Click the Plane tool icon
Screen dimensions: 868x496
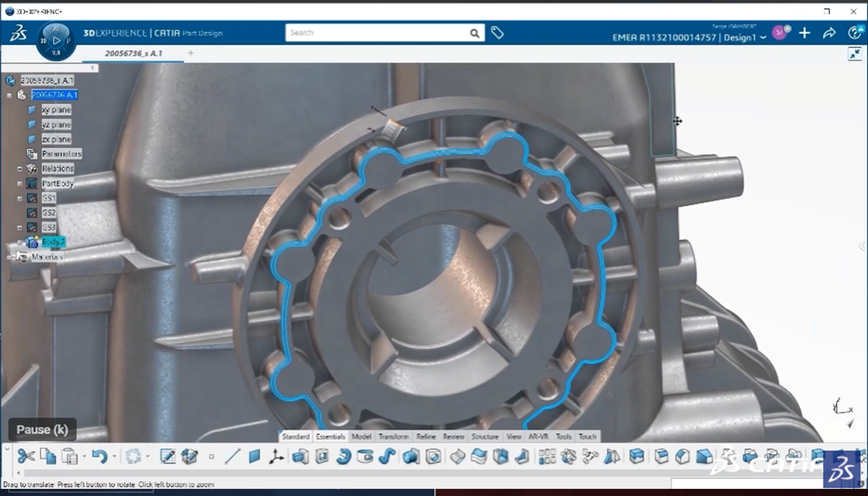[254, 456]
